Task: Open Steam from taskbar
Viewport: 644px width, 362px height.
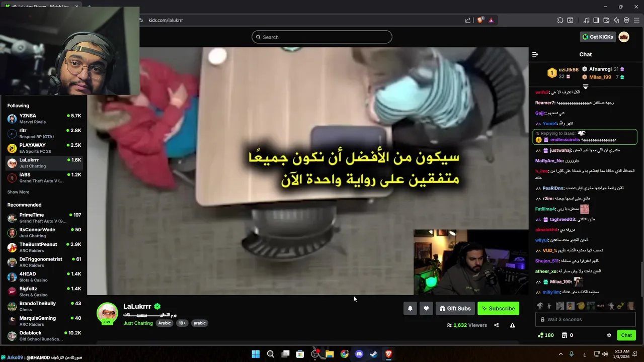Action: [x=374, y=354]
